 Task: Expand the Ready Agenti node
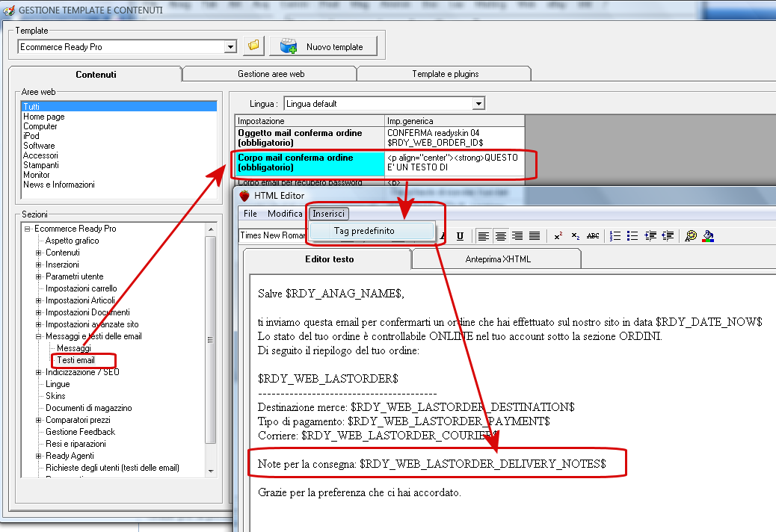coord(38,456)
